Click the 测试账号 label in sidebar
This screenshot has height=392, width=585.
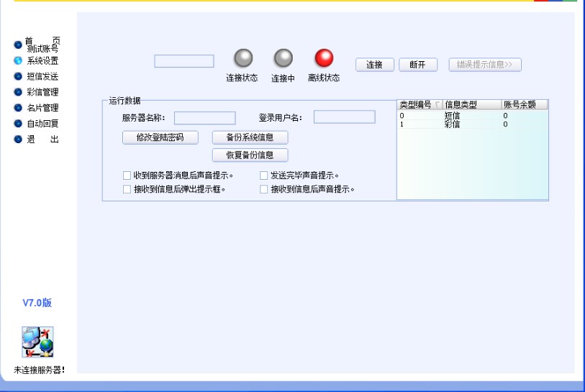(42, 49)
